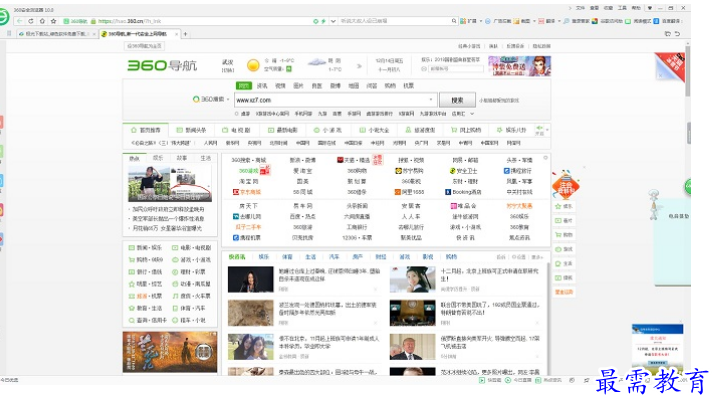
Task: Expand the address bar dropdown arrow
Action: 333,21
